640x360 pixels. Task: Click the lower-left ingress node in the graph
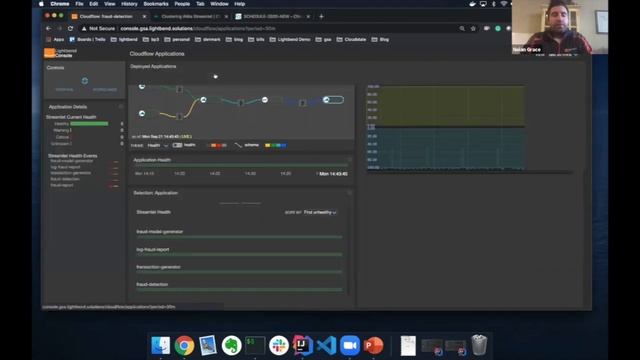[142, 113]
